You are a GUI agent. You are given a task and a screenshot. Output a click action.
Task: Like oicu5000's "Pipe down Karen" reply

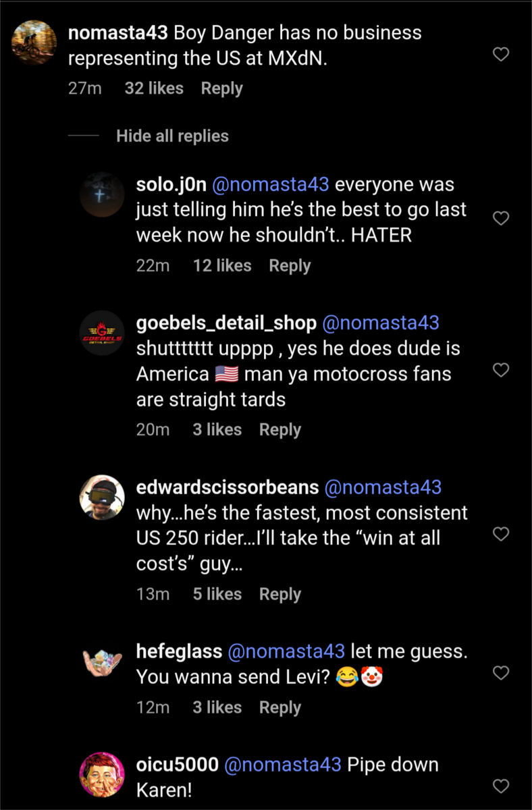[x=501, y=786]
